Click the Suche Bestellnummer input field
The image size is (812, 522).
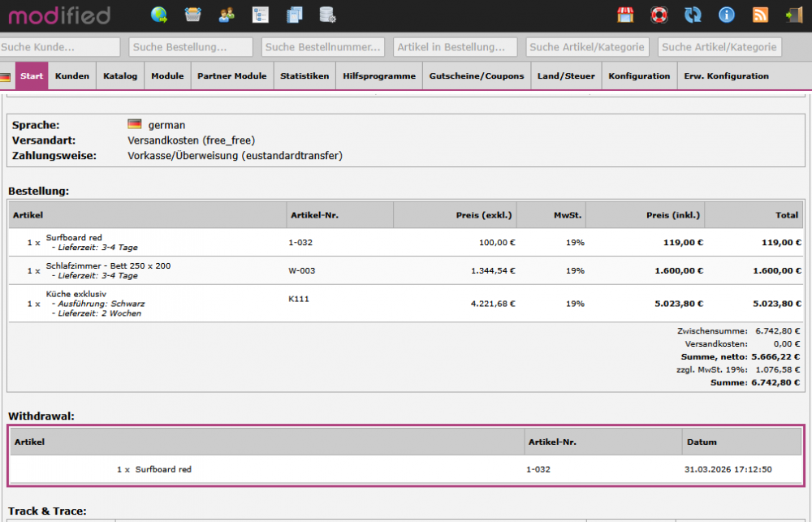323,47
